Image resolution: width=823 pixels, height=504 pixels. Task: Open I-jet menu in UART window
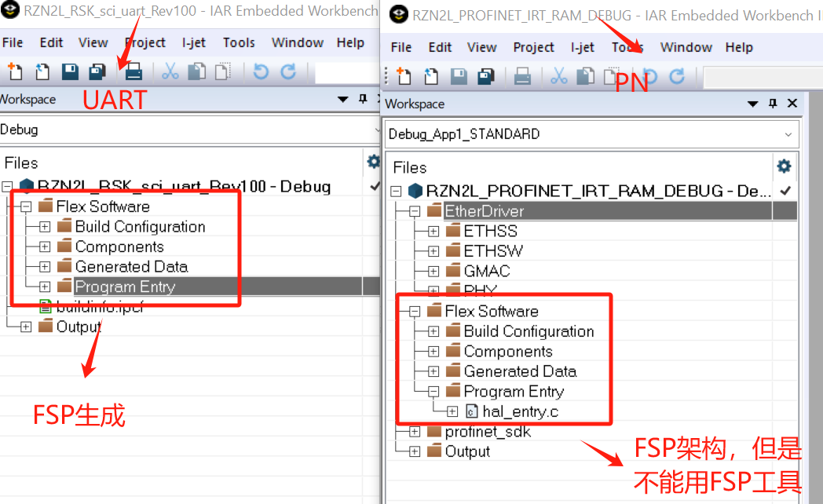click(194, 42)
